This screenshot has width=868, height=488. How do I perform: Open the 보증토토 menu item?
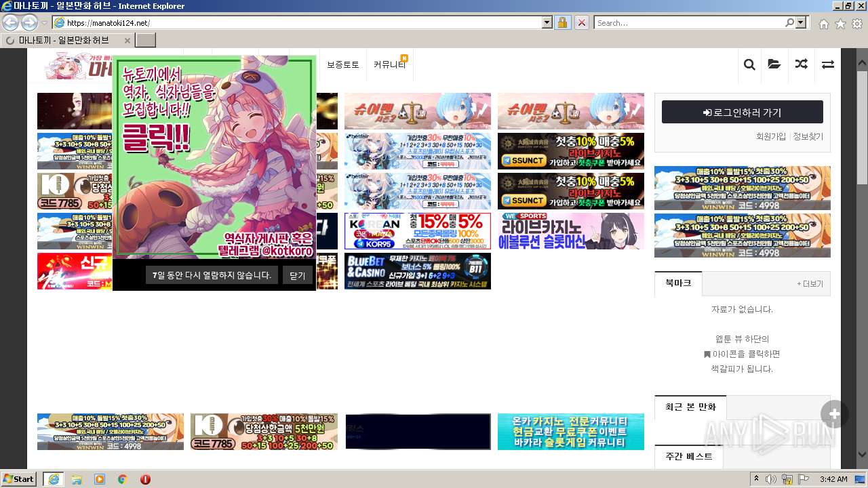pos(343,64)
